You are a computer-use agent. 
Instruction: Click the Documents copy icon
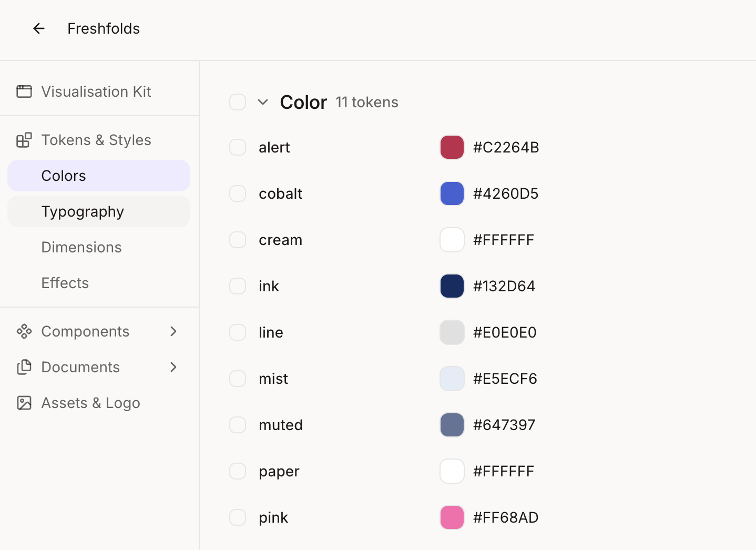(24, 367)
